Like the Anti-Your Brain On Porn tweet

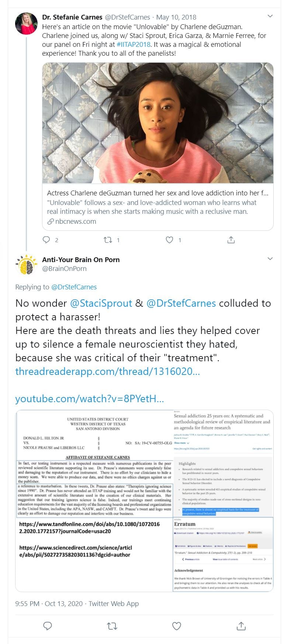[x=177, y=626]
